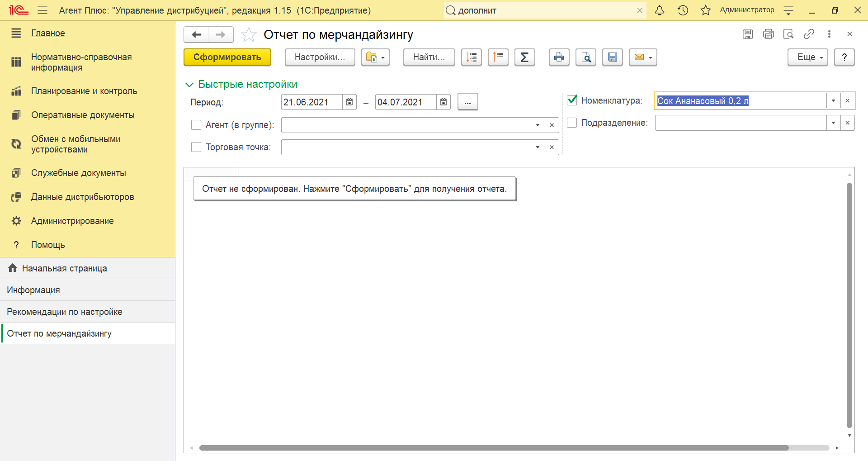Open history clock icon

683,10
